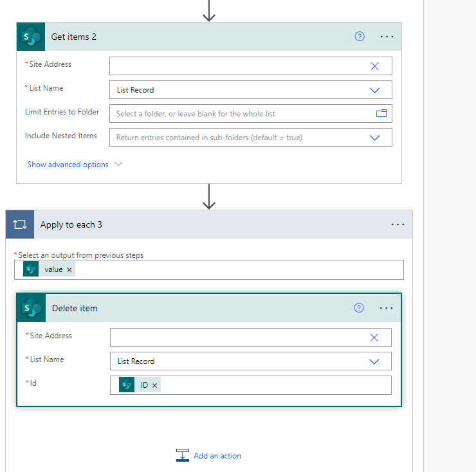This screenshot has width=476, height=472.
Task: Click the SharePoint icon on Delete item
Action: [x=32, y=308]
